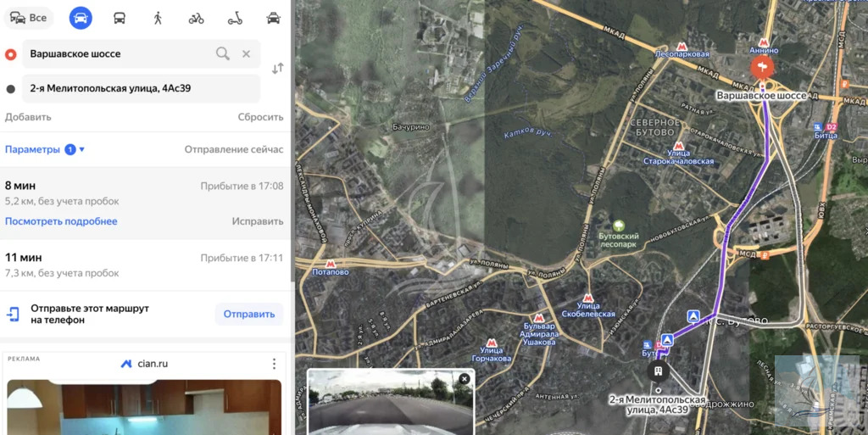Open the cian.ru ad three-dot menu

pos(274,364)
